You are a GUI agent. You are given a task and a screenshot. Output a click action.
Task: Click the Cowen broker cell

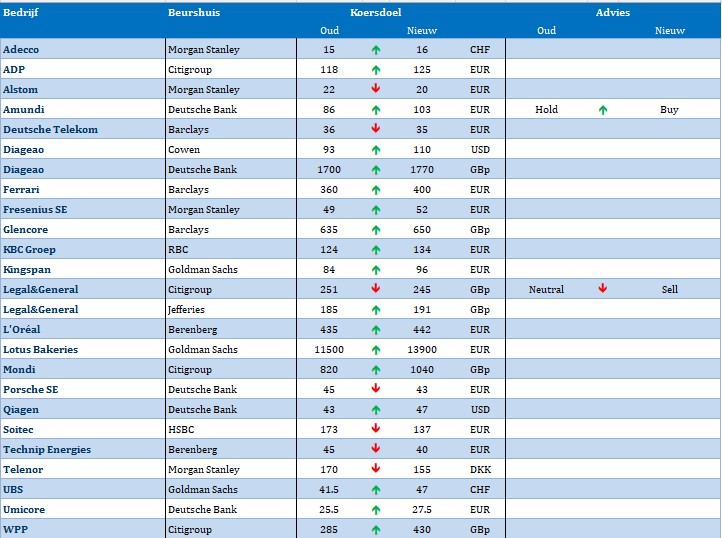pyautogui.click(x=231, y=149)
